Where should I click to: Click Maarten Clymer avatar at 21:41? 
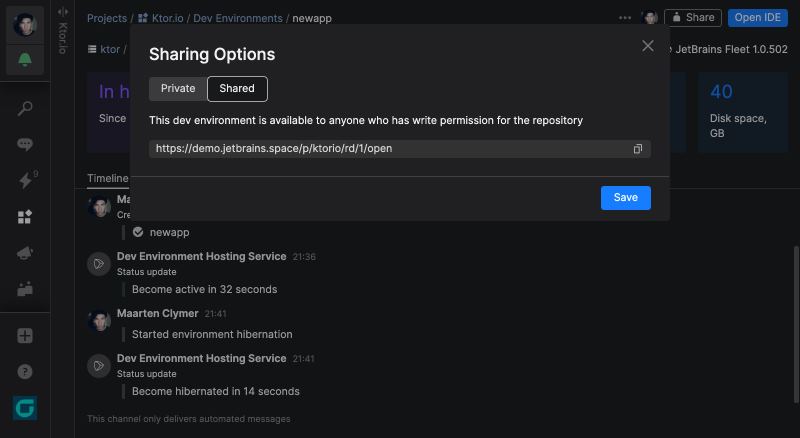(x=99, y=321)
